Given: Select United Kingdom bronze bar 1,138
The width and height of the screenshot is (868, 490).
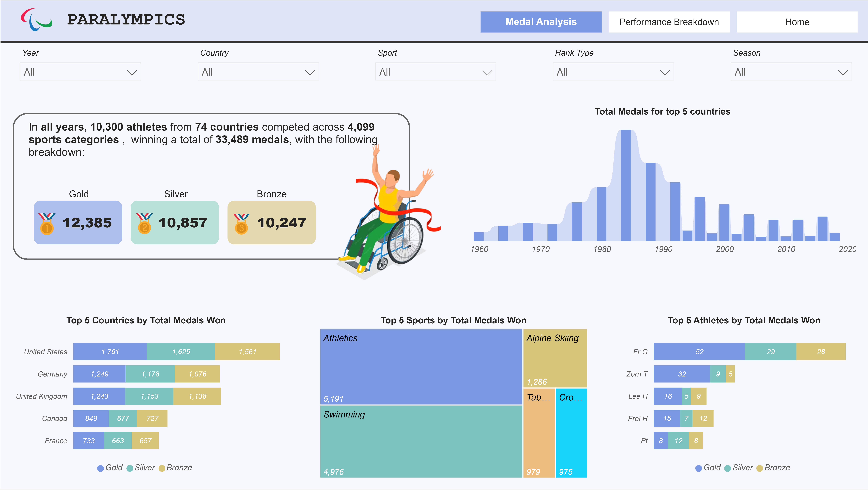Looking at the screenshot, I should point(197,396).
